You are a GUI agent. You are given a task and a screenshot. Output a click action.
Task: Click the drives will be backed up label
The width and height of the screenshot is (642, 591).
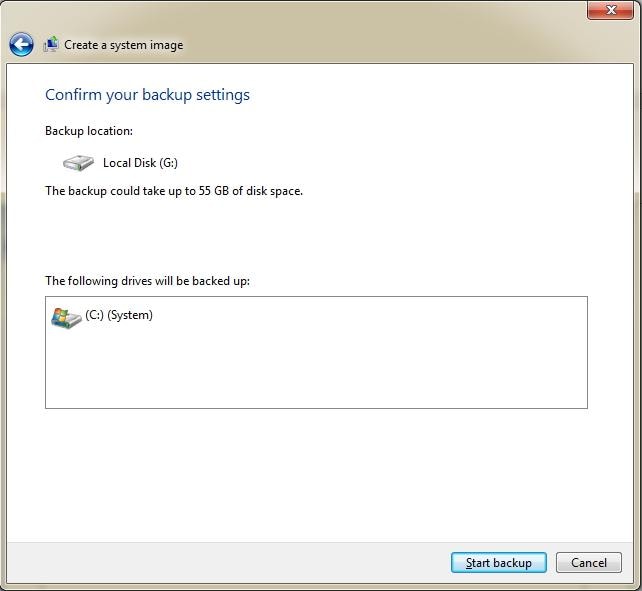coord(147,281)
